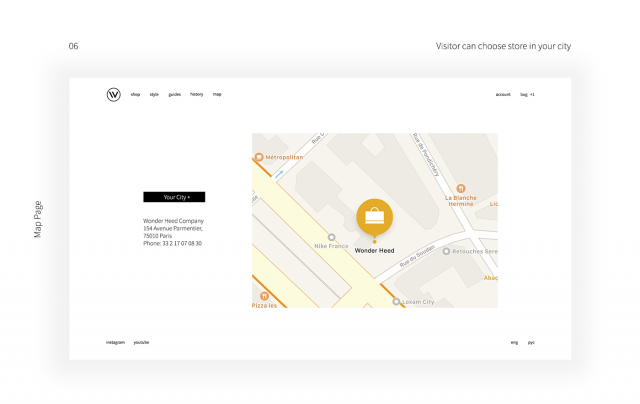Click the 154 Avenue Parmentier text
Screen dimensions: 640x404
tap(173, 229)
